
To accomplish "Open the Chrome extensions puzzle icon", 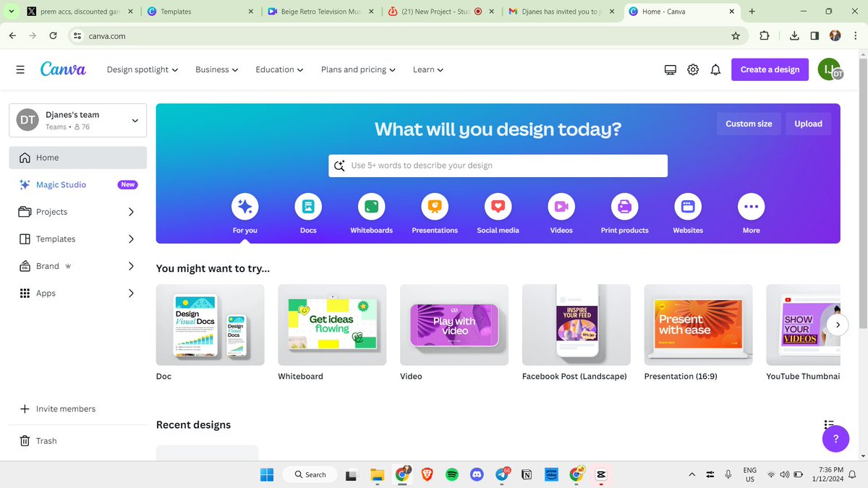I will 765,35.
